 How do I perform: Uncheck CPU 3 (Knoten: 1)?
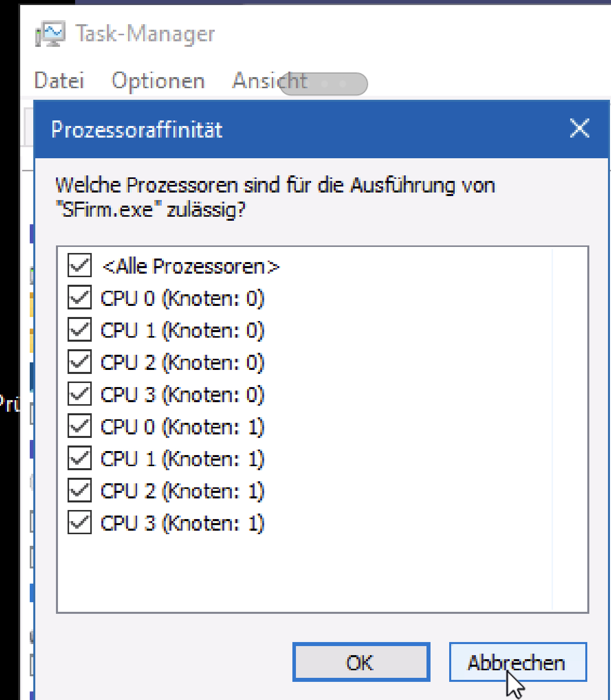pyautogui.click(x=80, y=523)
